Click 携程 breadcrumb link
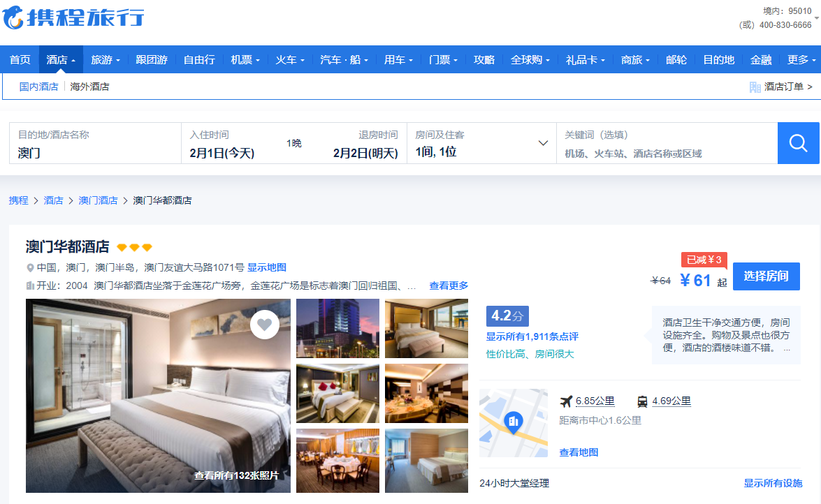 pos(18,200)
